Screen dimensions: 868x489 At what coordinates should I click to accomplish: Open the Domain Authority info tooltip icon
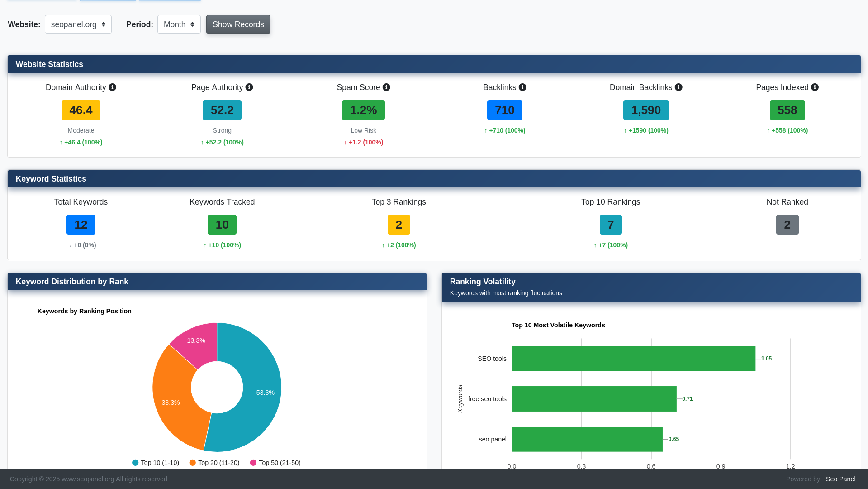113,87
